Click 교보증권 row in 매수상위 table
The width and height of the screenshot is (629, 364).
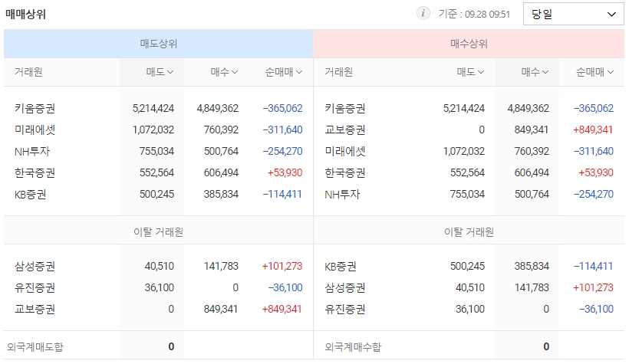(469, 130)
